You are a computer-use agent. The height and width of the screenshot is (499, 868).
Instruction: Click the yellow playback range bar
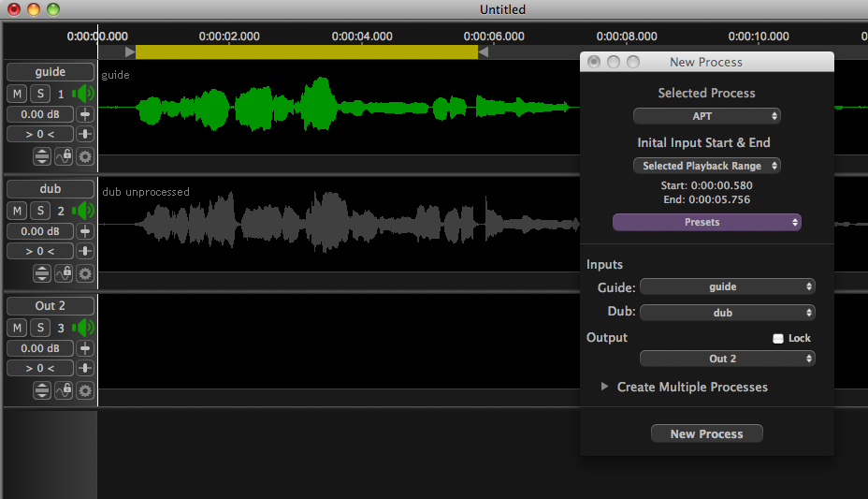pos(307,52)
